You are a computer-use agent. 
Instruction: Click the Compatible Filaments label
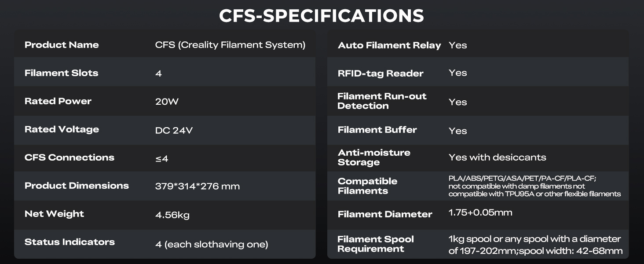tap(367, 186)
